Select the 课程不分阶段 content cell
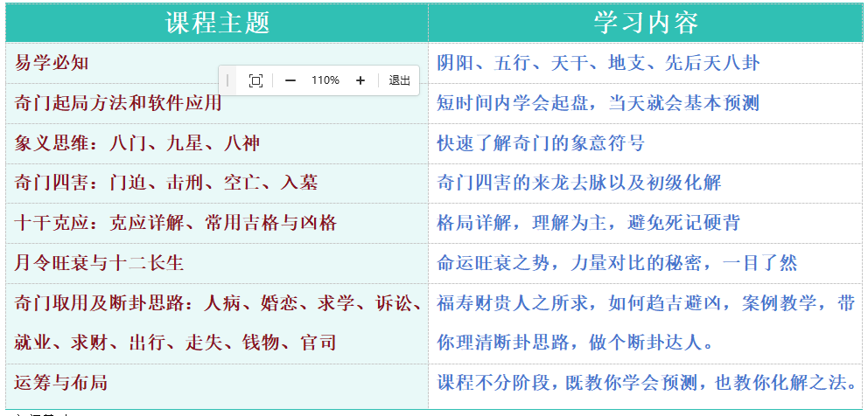Screen dimensions: 868x416 point(646,383)
